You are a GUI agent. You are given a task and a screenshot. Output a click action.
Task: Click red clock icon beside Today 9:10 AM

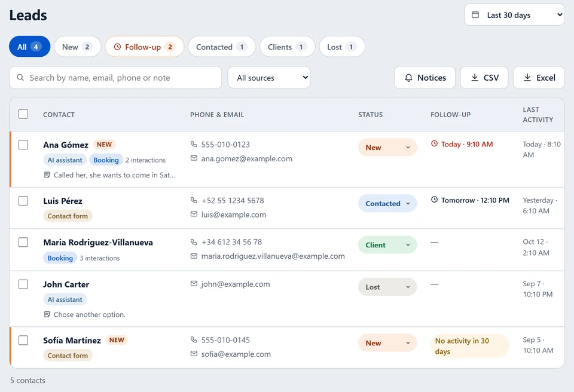(x=434, y=143)
